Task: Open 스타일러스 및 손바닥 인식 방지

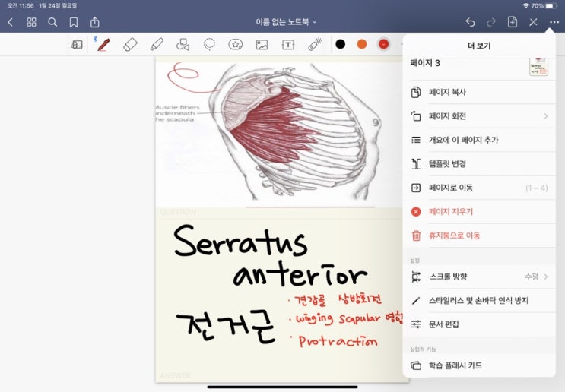Action: (x=479, y=301)
